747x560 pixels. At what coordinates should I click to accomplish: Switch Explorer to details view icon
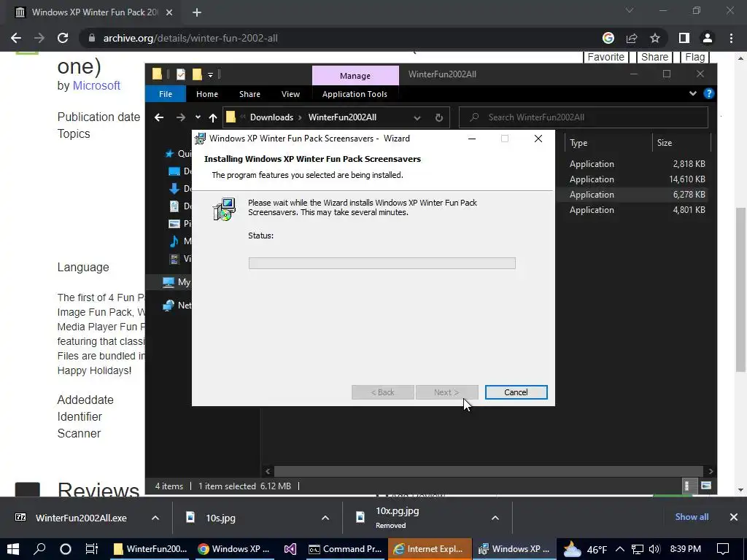pyautogui.click(x=686, y=486)
